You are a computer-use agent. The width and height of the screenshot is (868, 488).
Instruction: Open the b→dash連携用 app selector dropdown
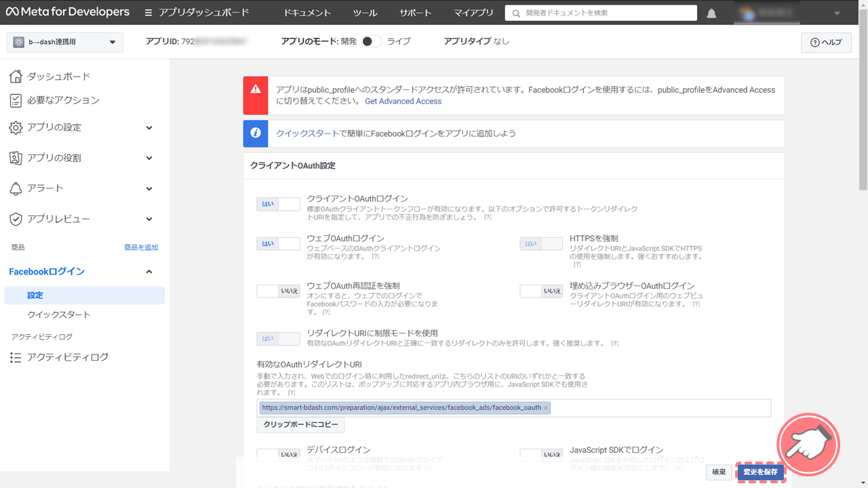point(65,42)
